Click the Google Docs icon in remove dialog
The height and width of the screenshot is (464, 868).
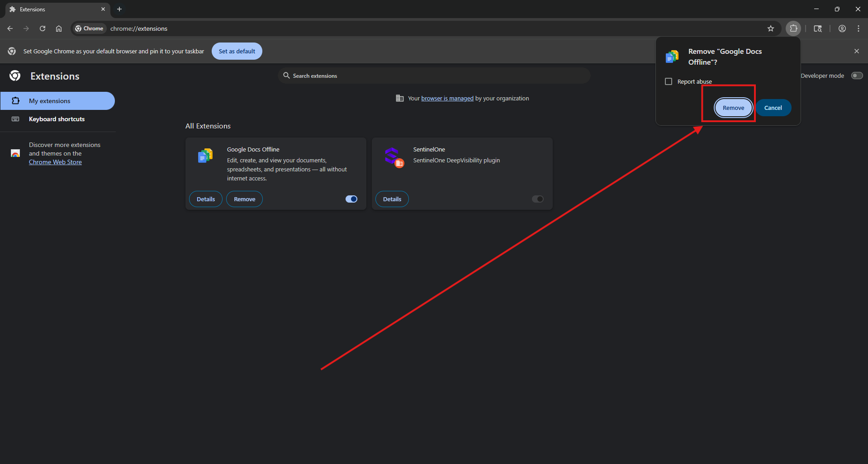point(672,57)
